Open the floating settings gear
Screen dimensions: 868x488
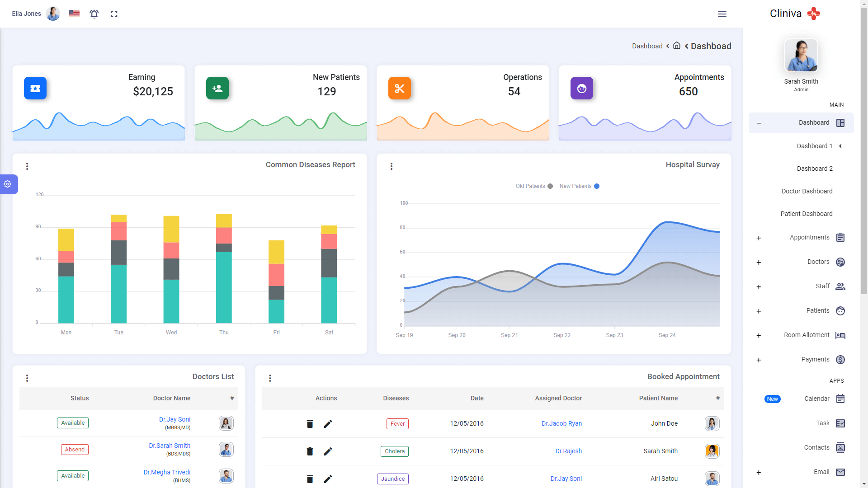pyautogui.click(x=7, y=184)
